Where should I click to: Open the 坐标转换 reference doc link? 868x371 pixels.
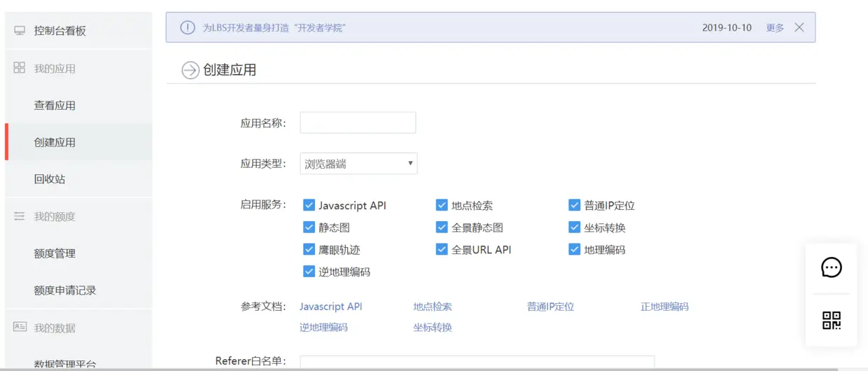point(433,327)
